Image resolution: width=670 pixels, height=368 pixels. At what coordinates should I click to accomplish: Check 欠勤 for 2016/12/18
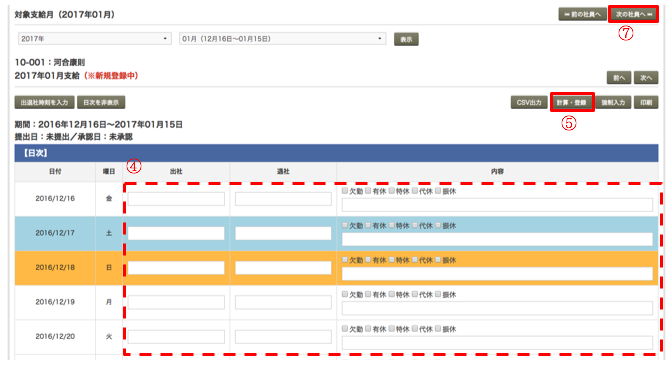coord(345,260)
